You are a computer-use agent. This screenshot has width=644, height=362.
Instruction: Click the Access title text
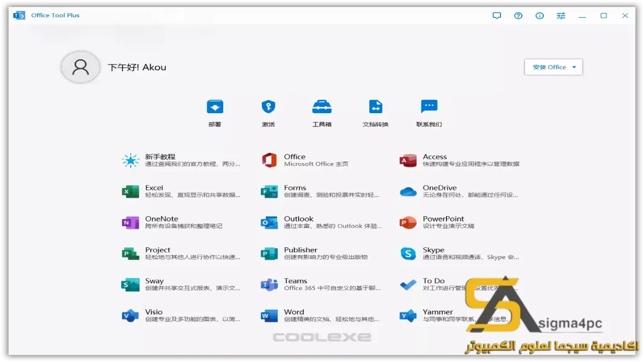(435, 157)
